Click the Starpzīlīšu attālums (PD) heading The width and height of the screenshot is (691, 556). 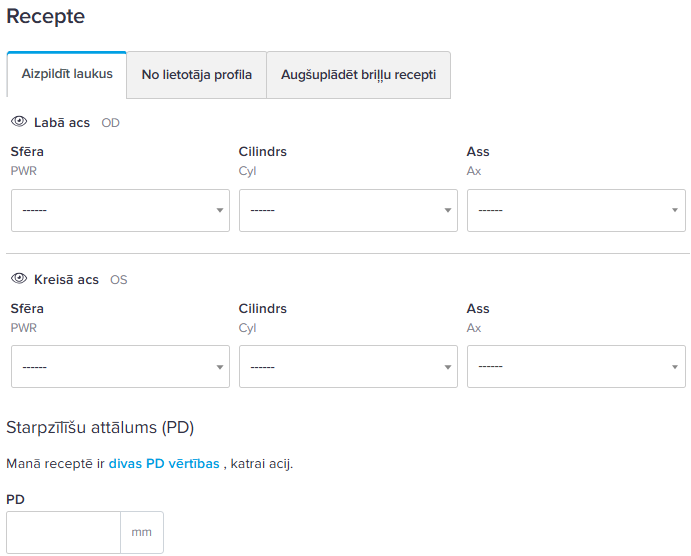(100, 428)
